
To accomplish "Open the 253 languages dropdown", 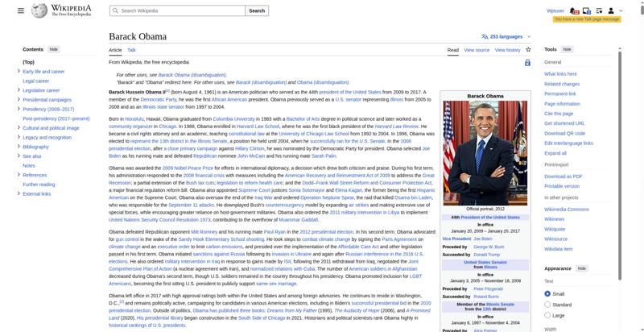I will coord(506,36).
